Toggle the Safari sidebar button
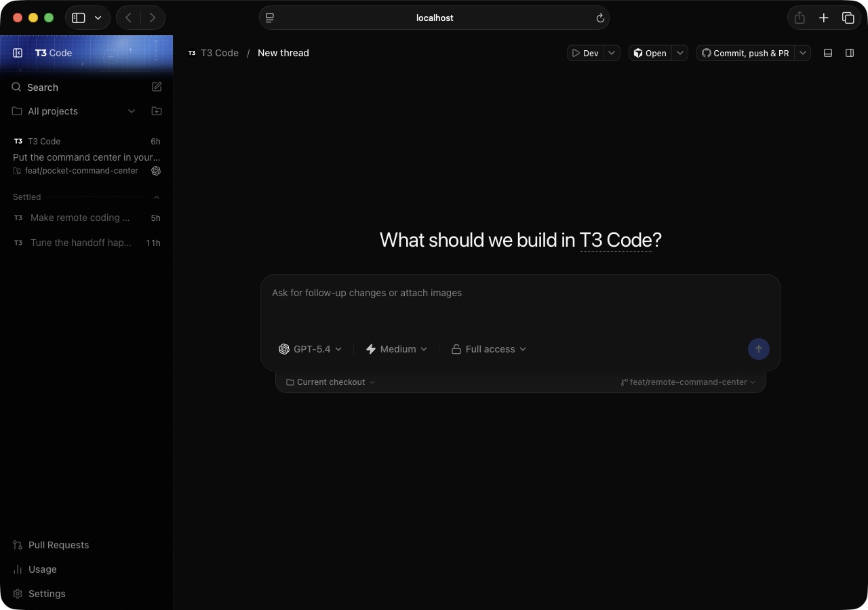The image size is (868, 610). coord(79,18)
